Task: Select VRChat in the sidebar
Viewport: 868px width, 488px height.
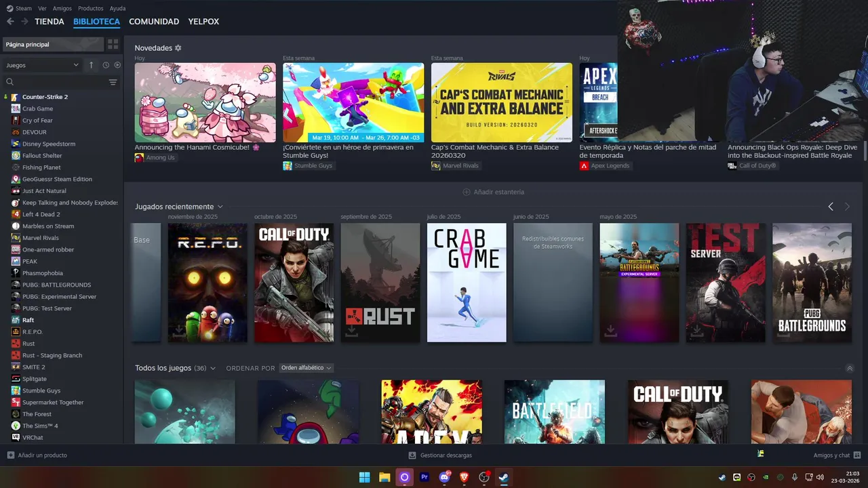Action: 33,438
